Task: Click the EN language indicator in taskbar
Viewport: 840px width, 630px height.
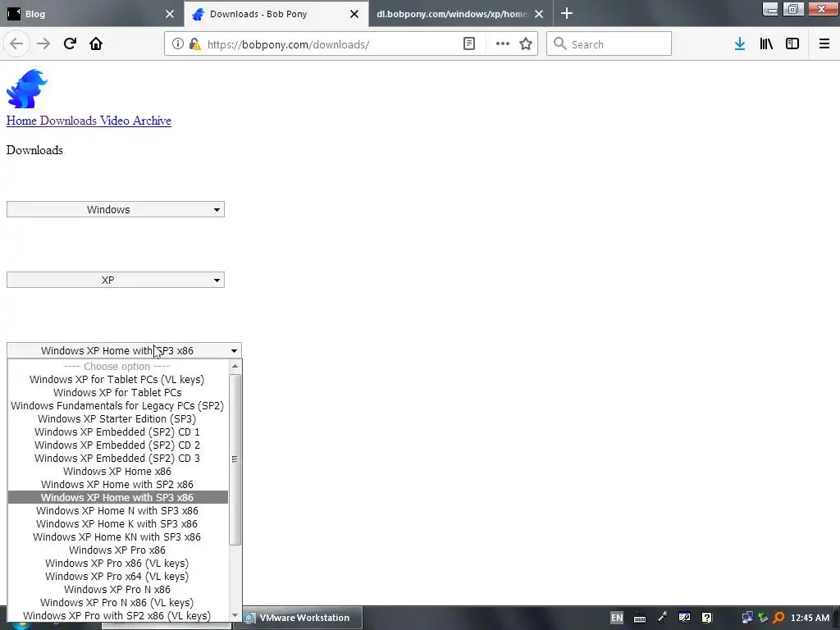Action: pos(617,618)
